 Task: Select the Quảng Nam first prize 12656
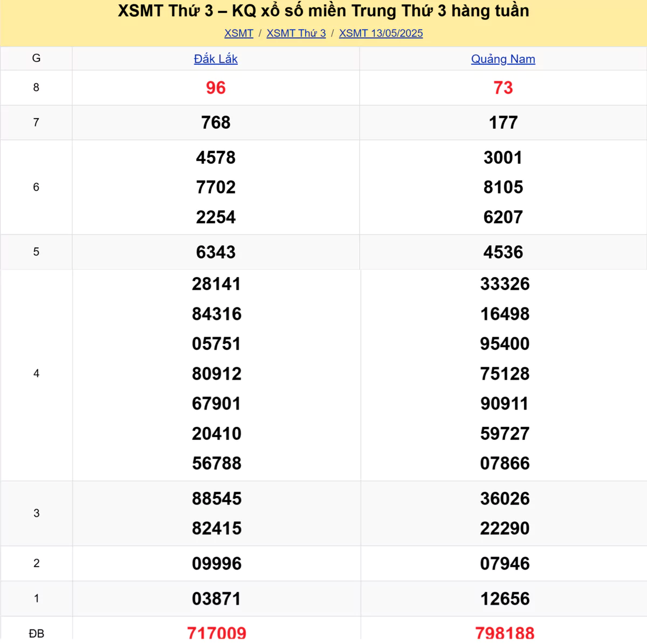505,599
